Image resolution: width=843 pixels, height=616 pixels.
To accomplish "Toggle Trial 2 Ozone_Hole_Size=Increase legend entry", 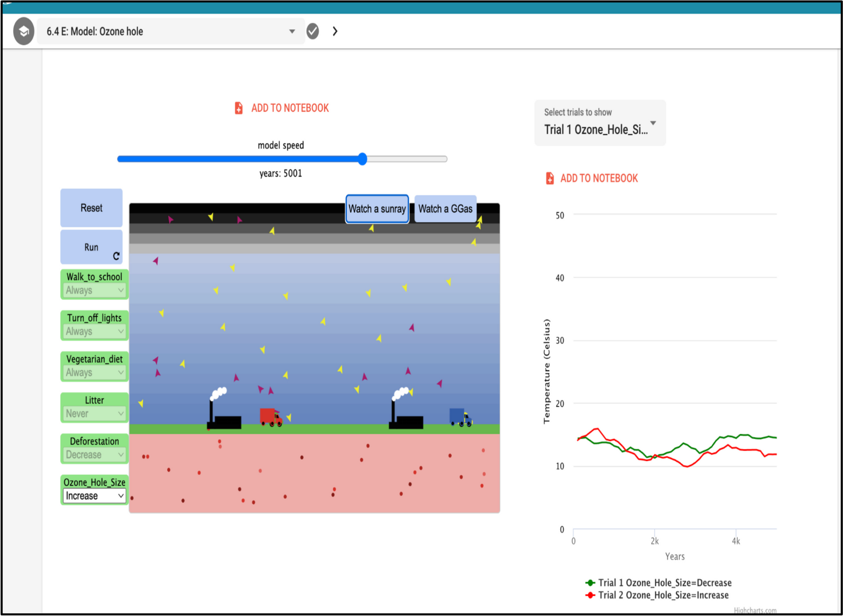I will (x=657, y=595).
